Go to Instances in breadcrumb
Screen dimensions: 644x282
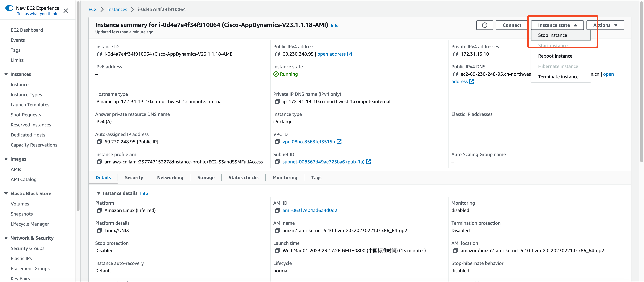pos(117,10)
